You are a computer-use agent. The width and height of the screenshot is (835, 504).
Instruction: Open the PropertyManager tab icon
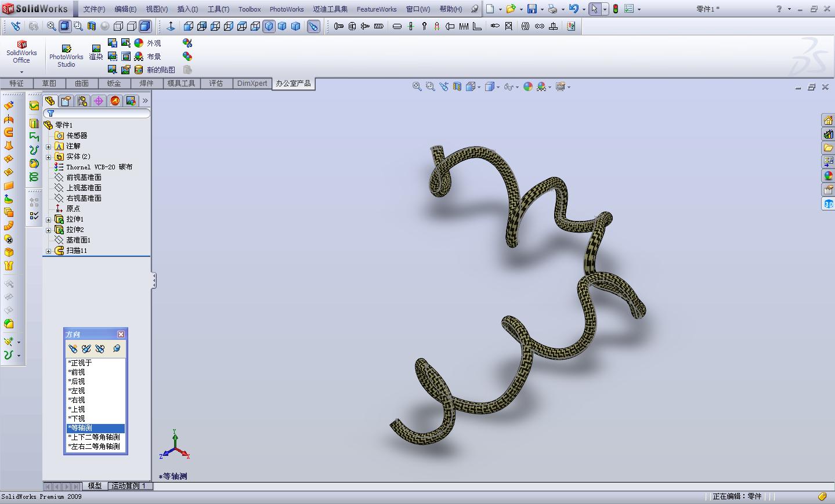click(66, 101)
